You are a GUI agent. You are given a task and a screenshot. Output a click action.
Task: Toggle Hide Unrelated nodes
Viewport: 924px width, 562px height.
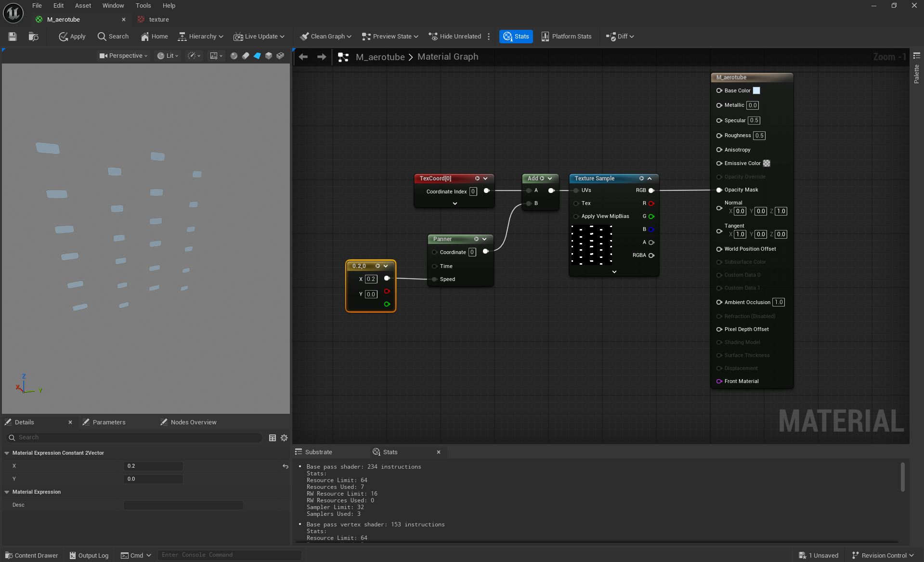pos(455,37)
